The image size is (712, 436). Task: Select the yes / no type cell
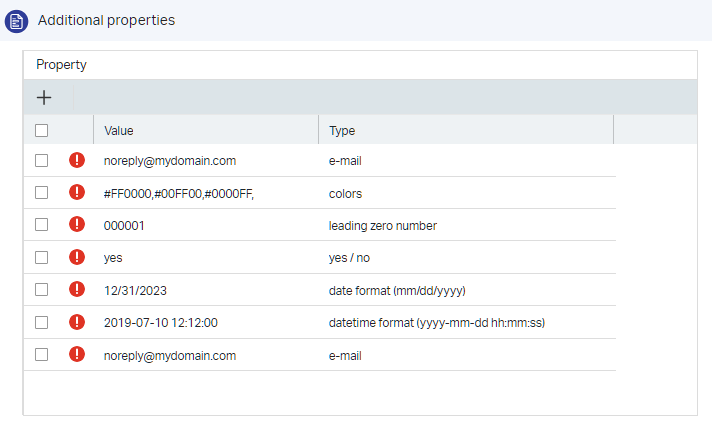pos(351,257)
